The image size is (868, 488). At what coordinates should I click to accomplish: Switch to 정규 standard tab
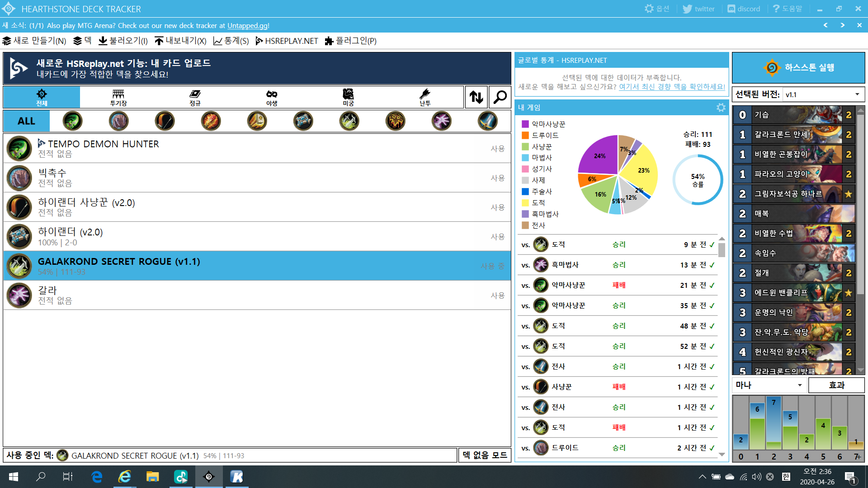click(195, 97)
